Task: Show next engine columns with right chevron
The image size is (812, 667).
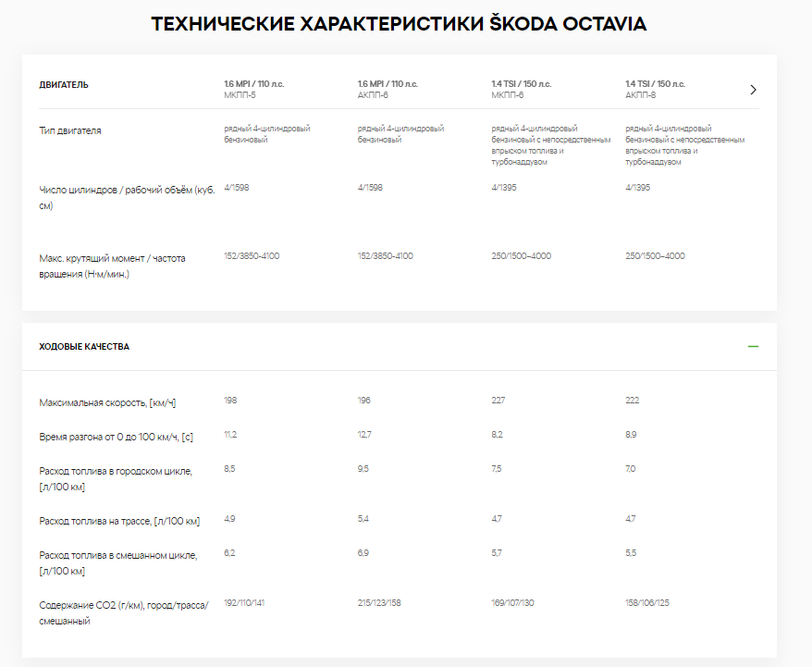Action: tap(753, 90)
